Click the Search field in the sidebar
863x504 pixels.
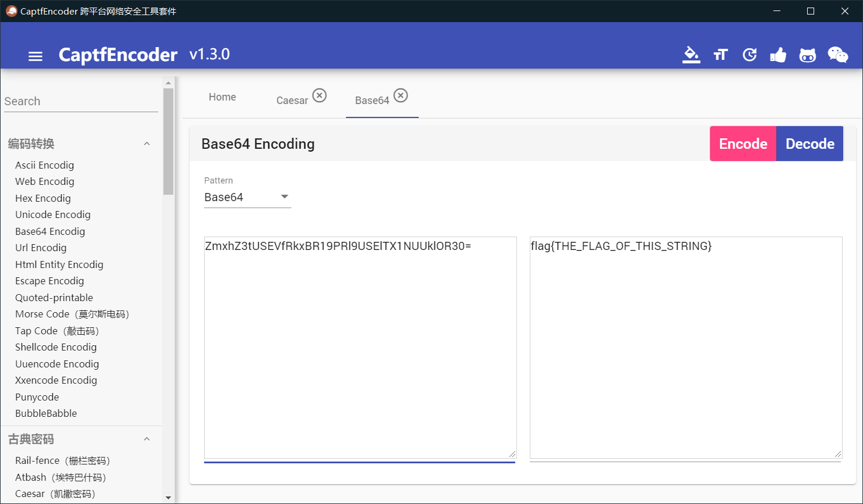[81, 101]
